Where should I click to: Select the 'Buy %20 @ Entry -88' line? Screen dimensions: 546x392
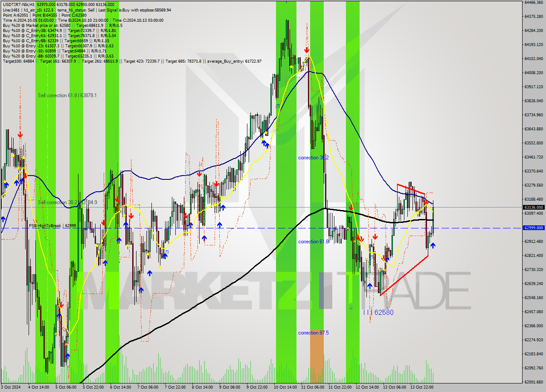(58, 56)
